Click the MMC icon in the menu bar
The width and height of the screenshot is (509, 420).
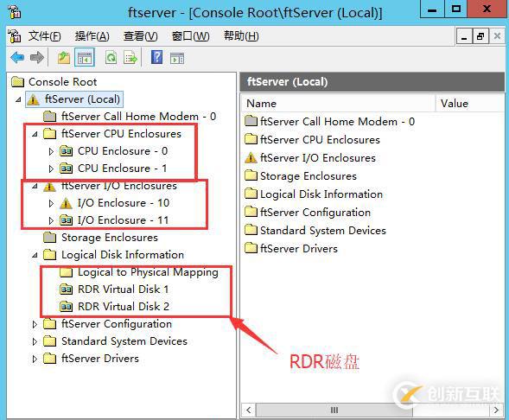coord(15,36)
